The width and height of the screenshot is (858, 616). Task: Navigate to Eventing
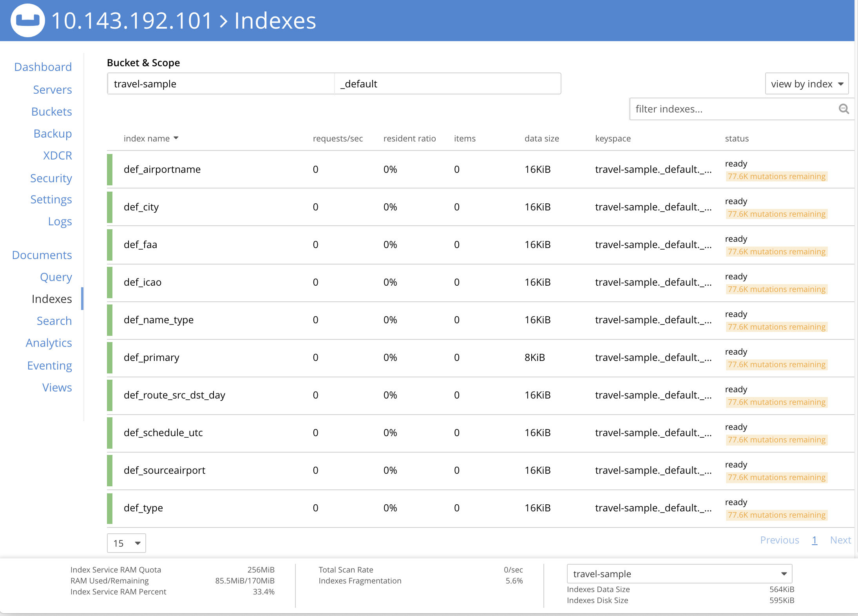coord(49,365)
